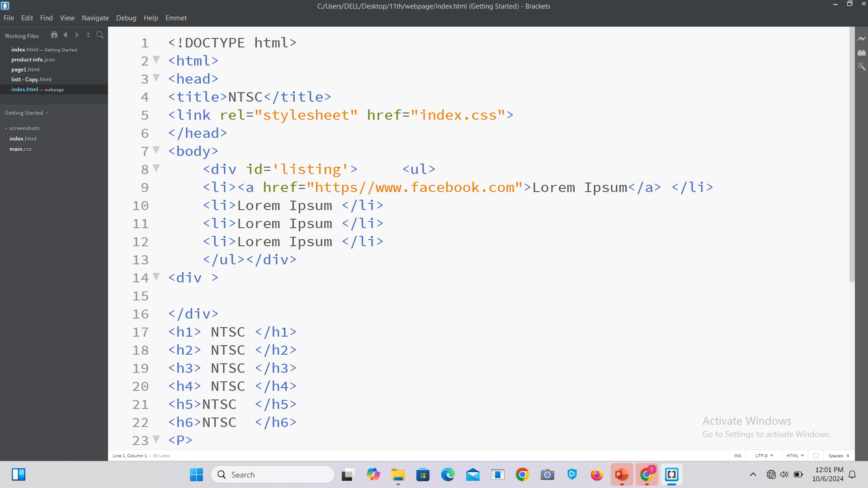This screenshot has width=868, height=488.
Task: Toggle INS insert/overwrite mode
Action: coord(738,455)
